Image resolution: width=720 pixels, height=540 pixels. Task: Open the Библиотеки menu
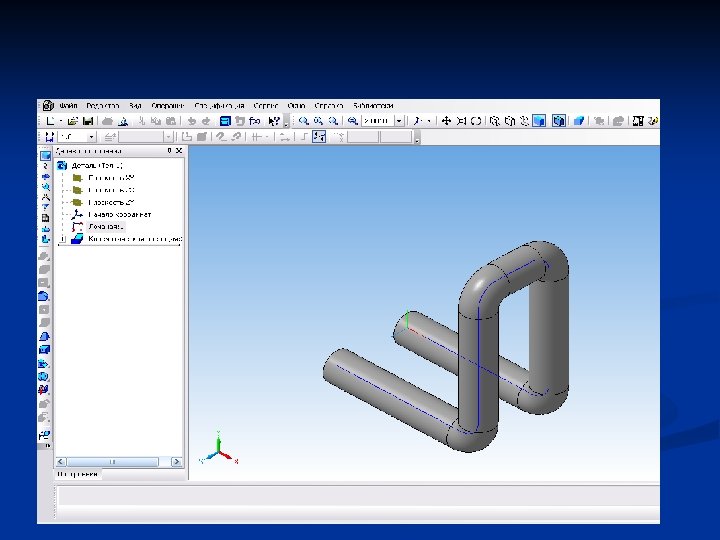click(373, 106)
